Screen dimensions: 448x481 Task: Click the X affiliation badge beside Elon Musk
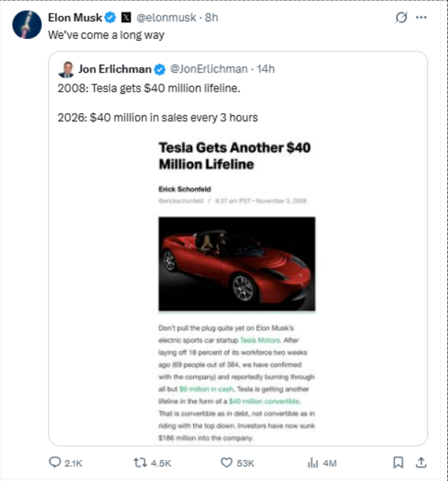(x=126, y=17)
